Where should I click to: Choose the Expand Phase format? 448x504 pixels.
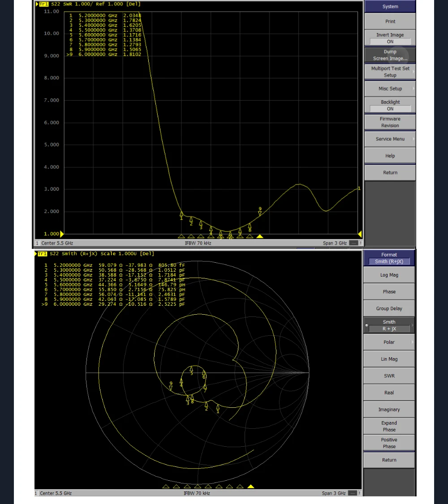[389, 426]
